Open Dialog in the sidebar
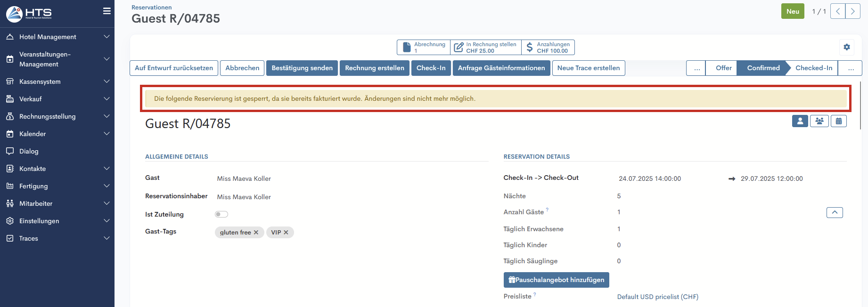The height and width of the screenshot is (307, 868). click(x=29, y=151)
